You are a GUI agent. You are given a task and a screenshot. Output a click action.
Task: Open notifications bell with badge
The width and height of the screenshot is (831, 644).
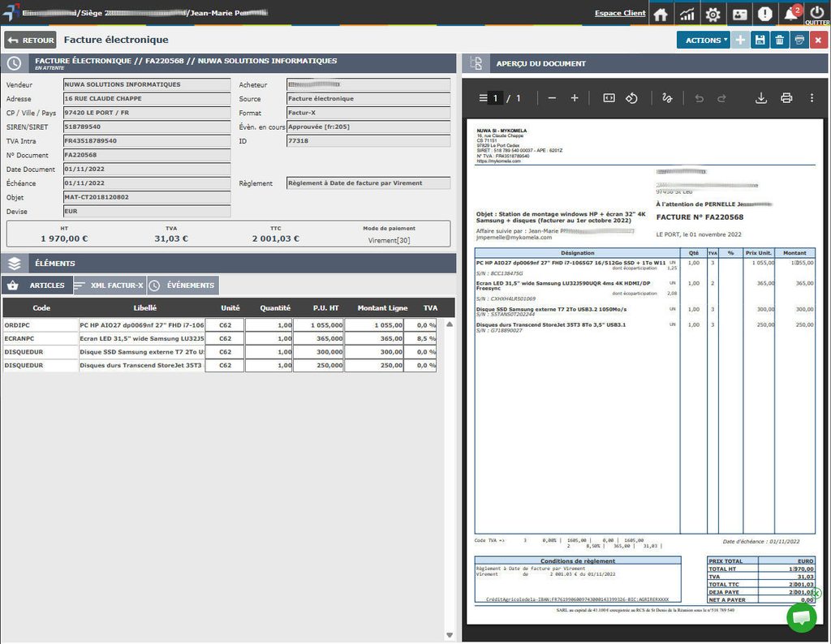coord(791,13)
